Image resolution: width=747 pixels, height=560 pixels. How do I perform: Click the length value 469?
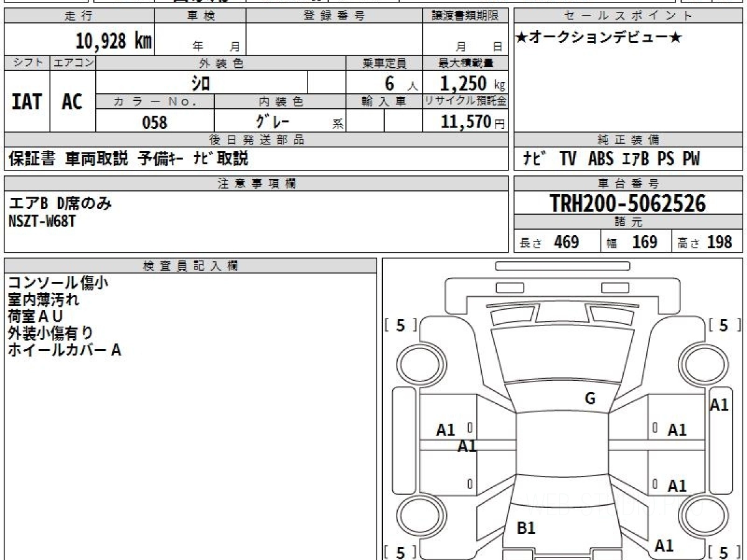pyautogui.click(x=566, y=242)
